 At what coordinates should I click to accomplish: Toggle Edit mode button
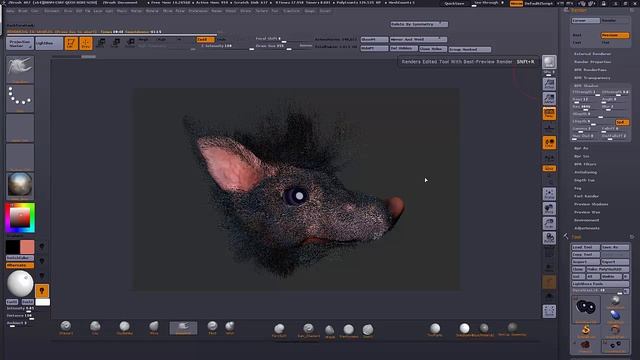coord(71,43)
